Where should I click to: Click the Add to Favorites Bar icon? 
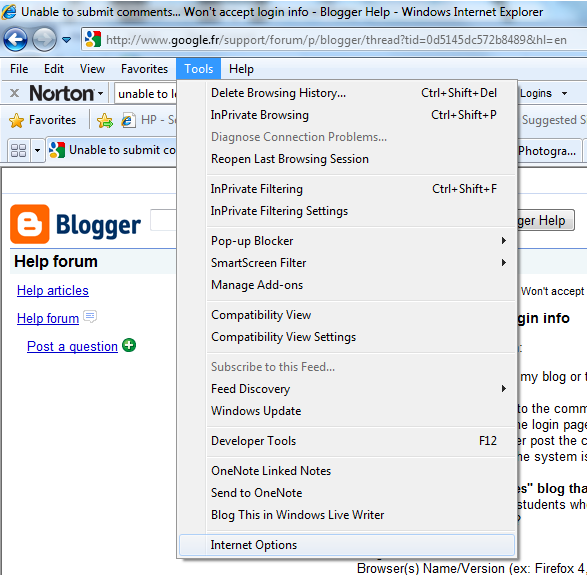coord(105,121)
